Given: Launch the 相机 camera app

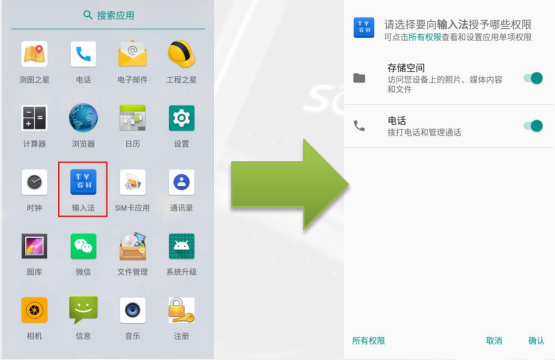Looking at the screenshot, I should coord(34,310).
